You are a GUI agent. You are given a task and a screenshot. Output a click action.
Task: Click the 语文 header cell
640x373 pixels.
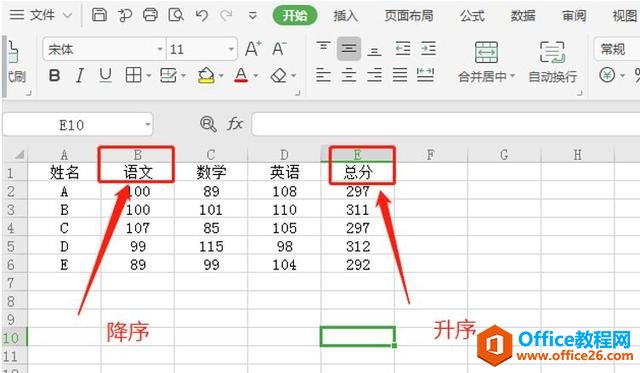tap(138, 172)
